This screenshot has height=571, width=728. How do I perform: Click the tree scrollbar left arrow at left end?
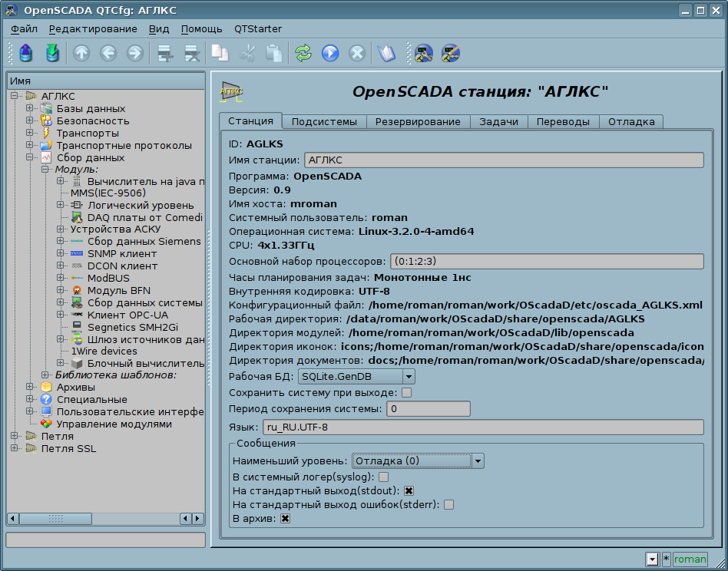click(13, 518)
